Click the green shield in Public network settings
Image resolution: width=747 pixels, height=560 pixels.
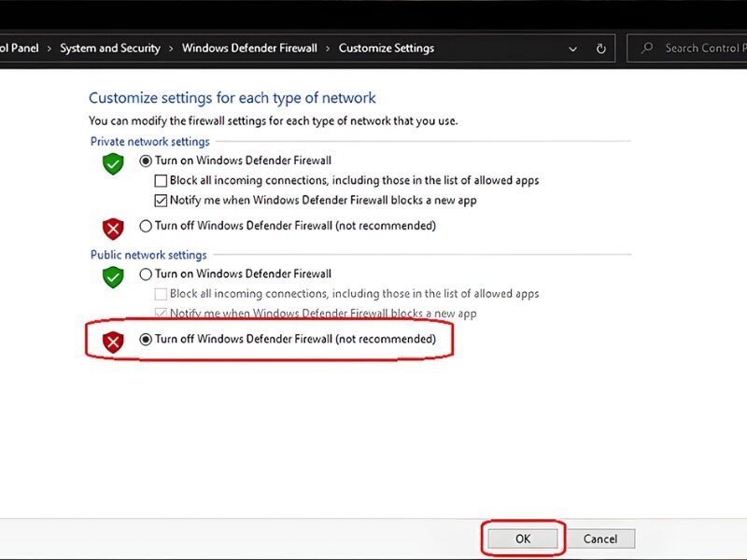113,277
